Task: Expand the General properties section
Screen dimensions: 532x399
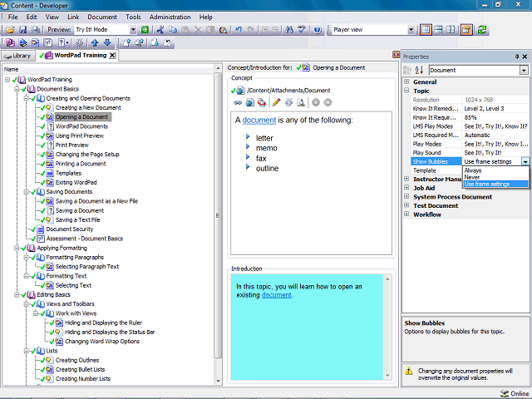Action: click(x=406, y=81)
